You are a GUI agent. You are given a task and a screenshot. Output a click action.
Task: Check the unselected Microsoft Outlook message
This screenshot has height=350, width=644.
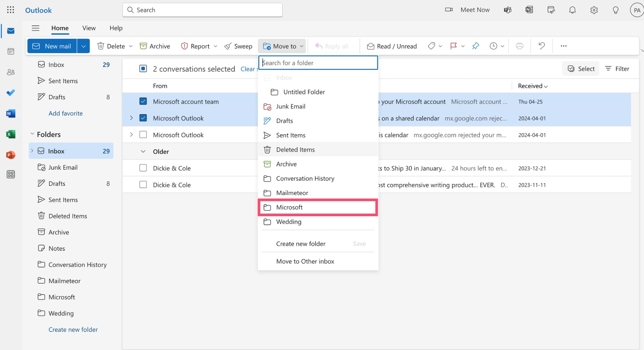tap(143, 134)
